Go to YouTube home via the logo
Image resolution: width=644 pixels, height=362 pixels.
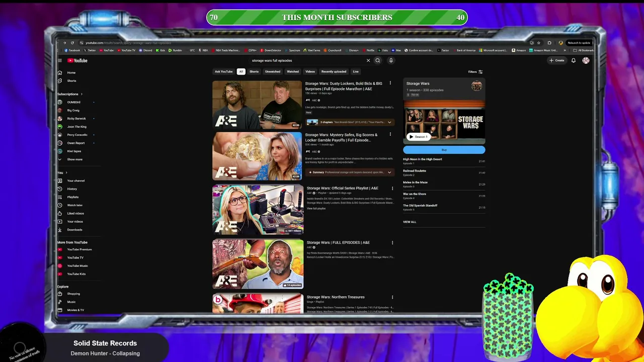click(x=77, y=60)
